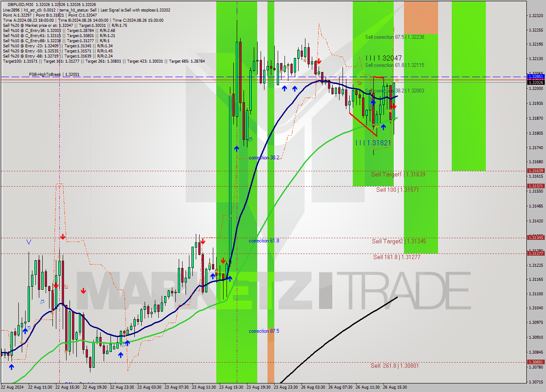
Task: Click the Sell correction 61.8 | 1.32115 label
Action: coord(395,65)
